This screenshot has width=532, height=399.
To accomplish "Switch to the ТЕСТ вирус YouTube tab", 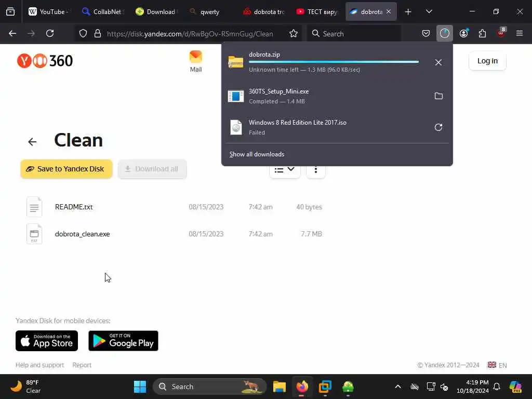I will (317, 11).
